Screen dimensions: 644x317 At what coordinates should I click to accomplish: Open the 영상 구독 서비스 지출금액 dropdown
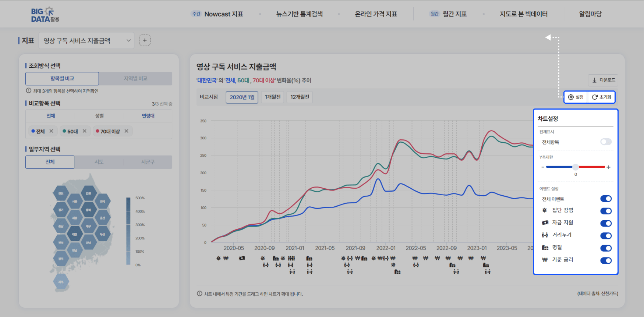coord(87,41)
